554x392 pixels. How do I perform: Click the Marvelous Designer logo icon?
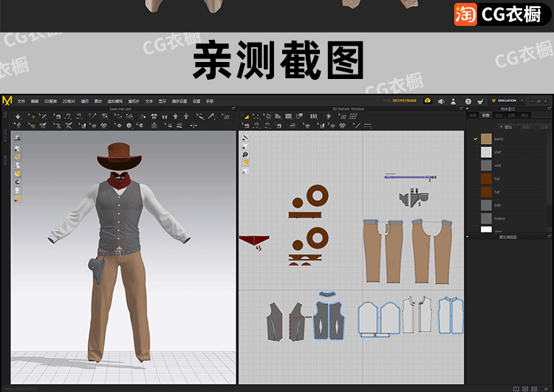coord(7,100)
